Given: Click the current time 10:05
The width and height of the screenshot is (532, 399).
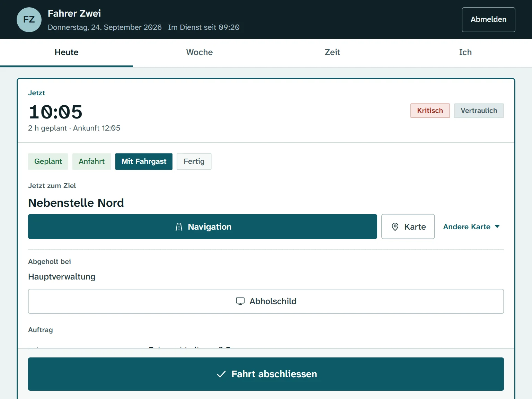Looking at the screenshot, I should (x=55, y=112).
